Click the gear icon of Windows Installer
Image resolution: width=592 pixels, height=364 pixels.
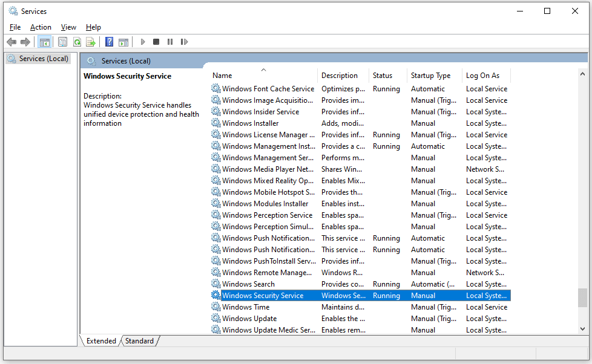pos(216,123)
